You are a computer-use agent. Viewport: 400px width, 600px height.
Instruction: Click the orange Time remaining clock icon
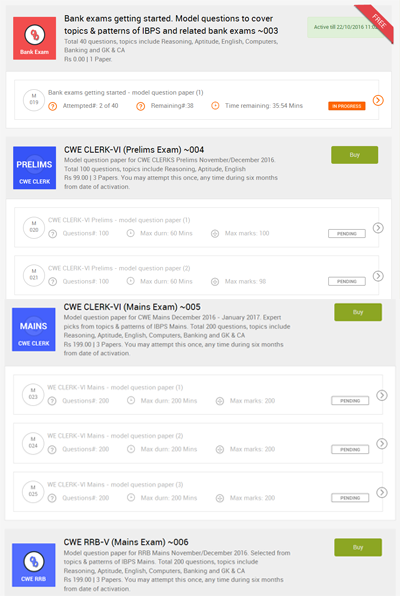click(216, 106)
